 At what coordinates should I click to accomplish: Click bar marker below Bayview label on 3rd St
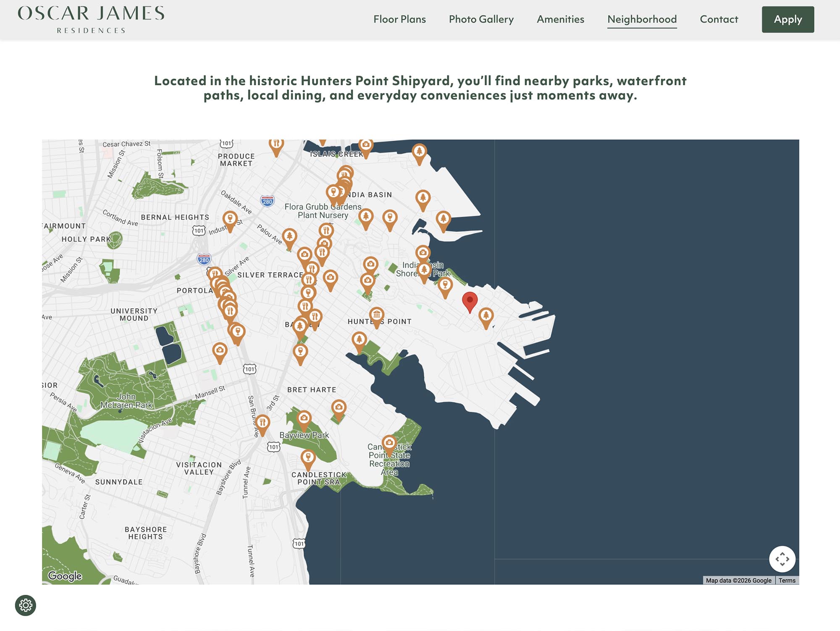click(x=300, y=355)
